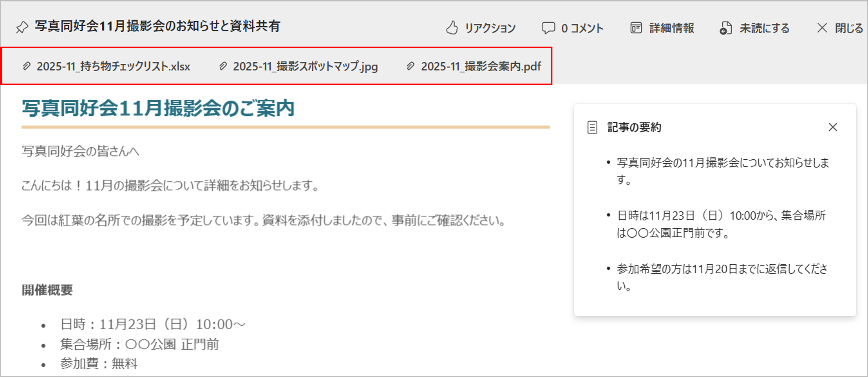The height and width of the screenshot is (377, 868).
Task: Click the 記事の要約 document icon
Action: tap(592, 128)
